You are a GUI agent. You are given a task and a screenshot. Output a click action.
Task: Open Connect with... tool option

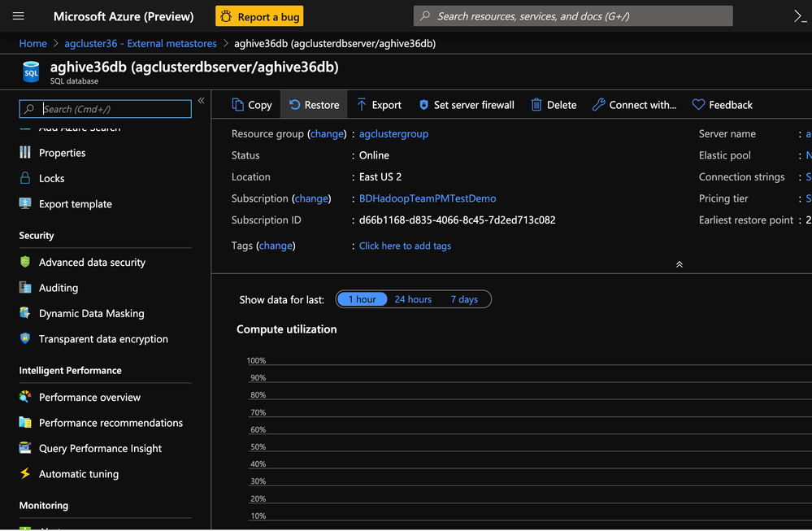(634, 105)
